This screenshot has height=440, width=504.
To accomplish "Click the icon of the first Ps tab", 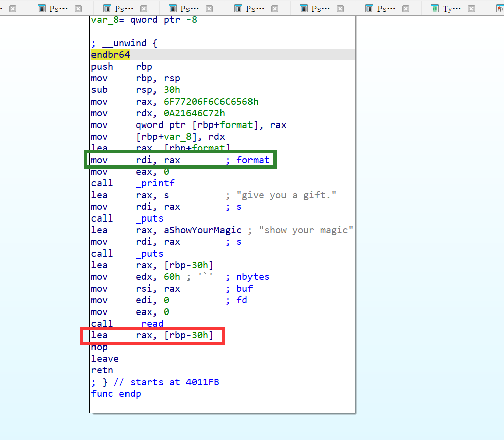I will [x=42, y=9].
